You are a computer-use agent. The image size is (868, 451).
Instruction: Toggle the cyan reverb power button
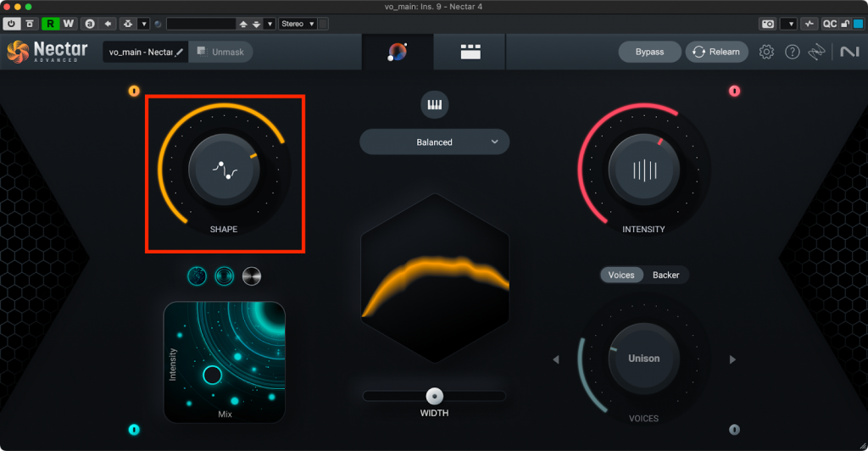pos(134,430)
